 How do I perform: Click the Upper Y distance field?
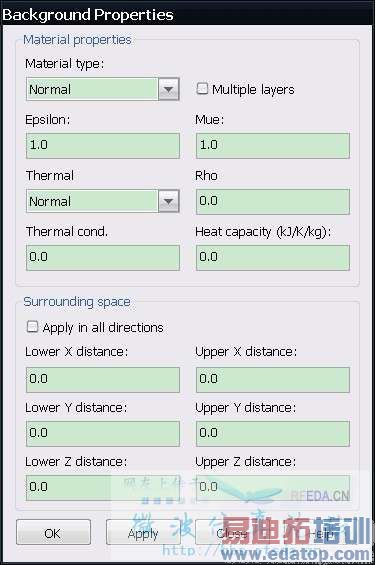273,433
